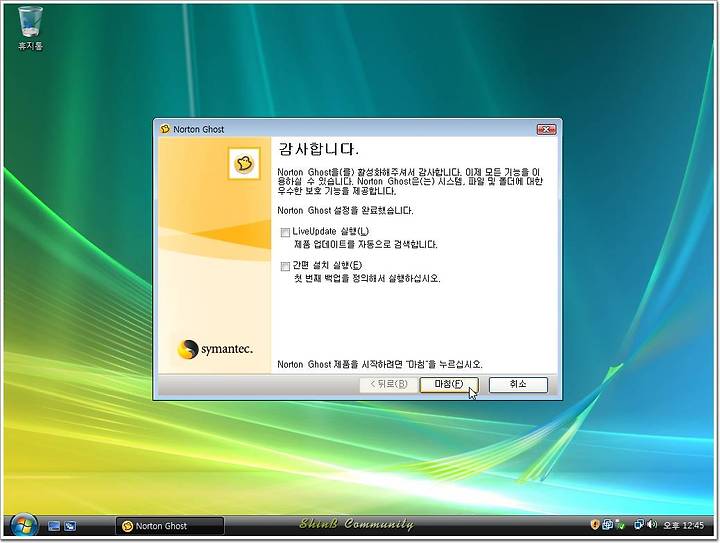This screenshot has width=720, height=543.
Task: Click instruction text mentioning "마침"을 누르십시오
Action: tap(380, 364)
